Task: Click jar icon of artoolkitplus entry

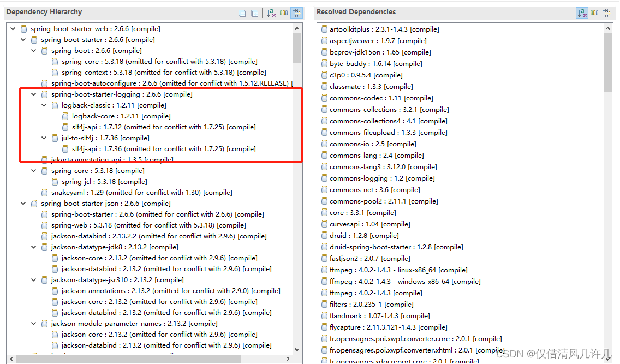Action: point(325,29)
